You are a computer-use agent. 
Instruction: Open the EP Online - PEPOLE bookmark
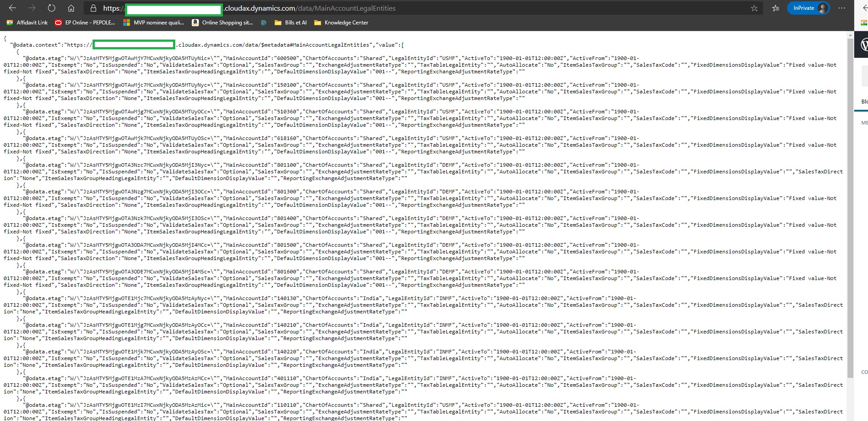tap(85, 23)
